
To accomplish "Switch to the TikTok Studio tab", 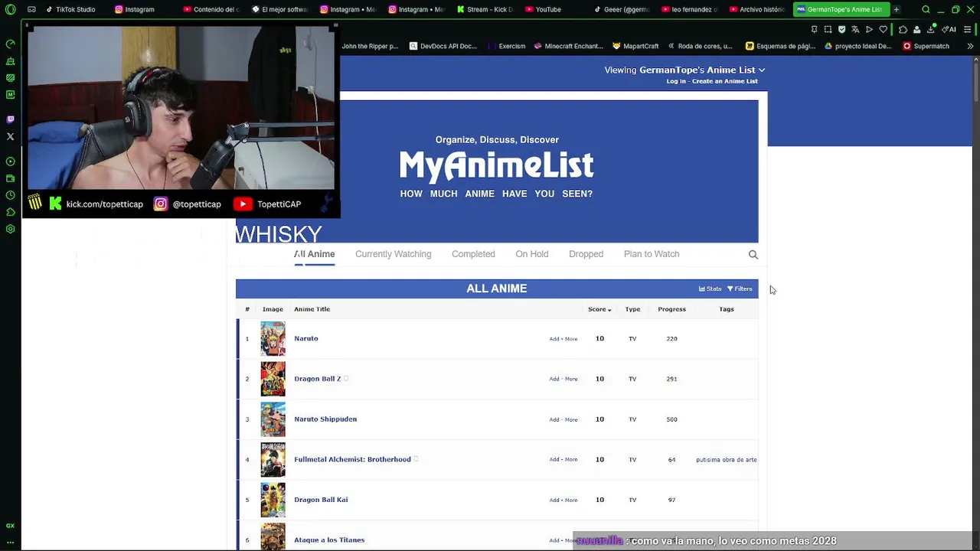I will [x=70, y=9].
